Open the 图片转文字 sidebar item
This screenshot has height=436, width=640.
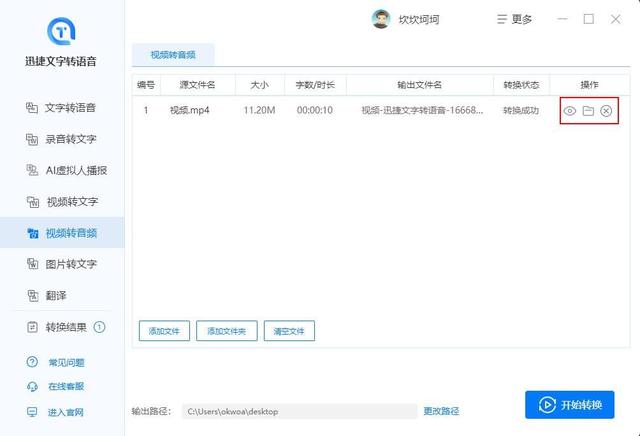[61, 264]
